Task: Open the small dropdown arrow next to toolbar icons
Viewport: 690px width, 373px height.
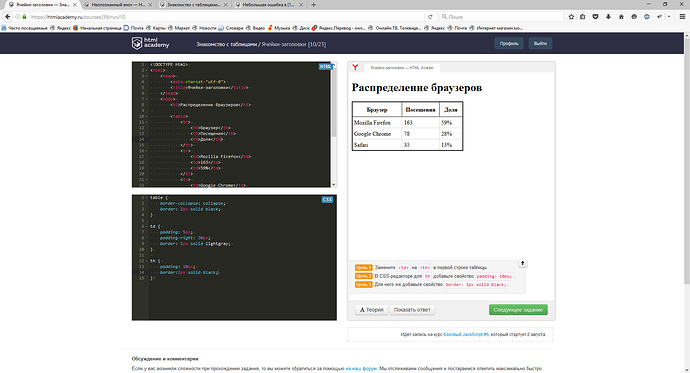Action: [x=669, y=17]
